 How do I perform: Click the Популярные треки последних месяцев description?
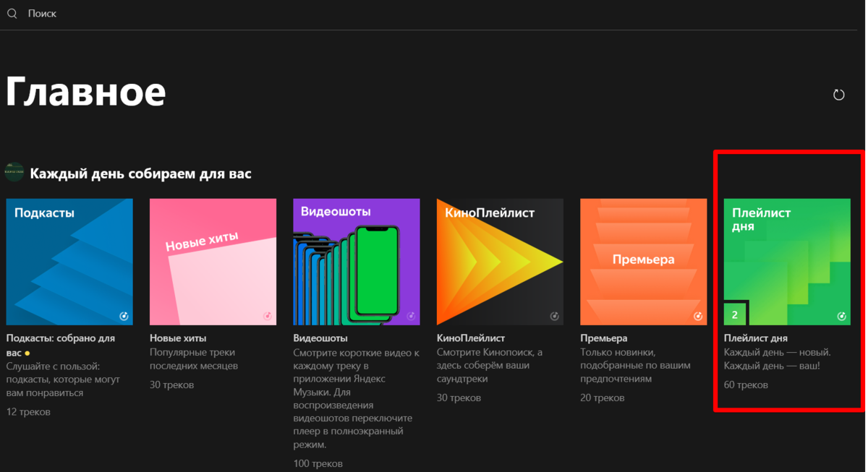point(195,359)
